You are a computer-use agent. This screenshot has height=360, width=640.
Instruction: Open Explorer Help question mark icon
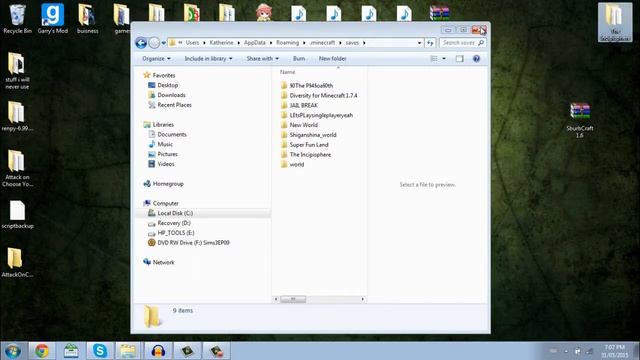[476, 59]
